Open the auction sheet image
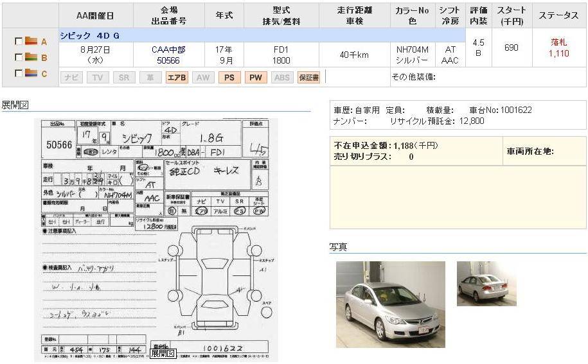This screenshot has height=364, width=588. 156,239
